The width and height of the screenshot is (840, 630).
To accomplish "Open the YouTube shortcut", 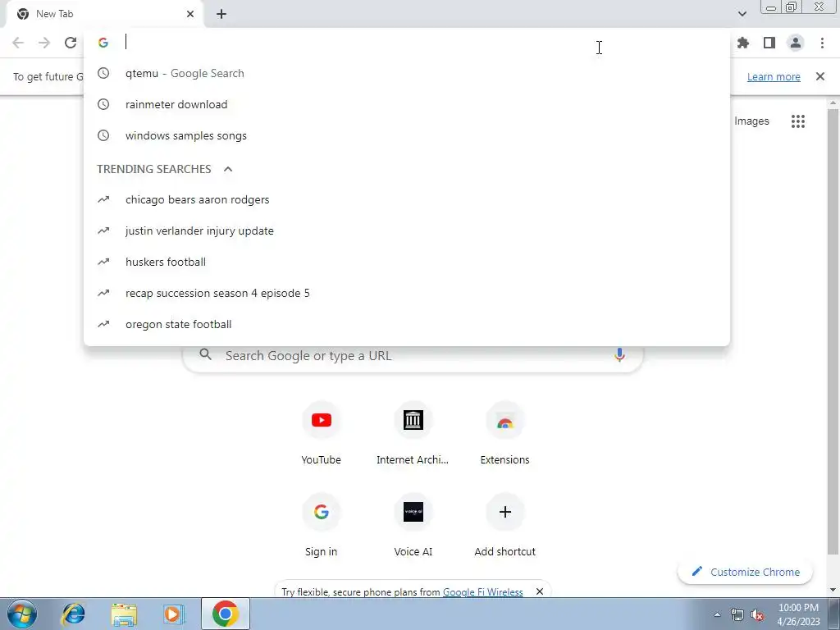I will [x=321, y=434].
